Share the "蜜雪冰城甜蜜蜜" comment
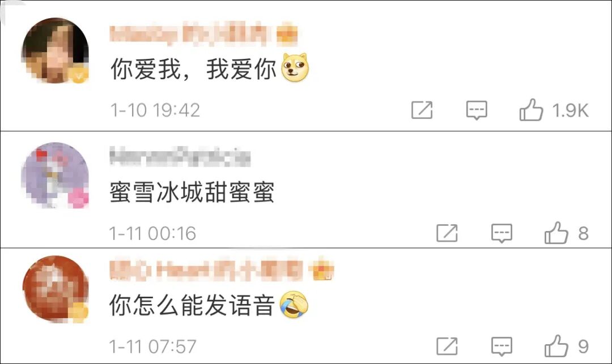 [x=447, y=233]
